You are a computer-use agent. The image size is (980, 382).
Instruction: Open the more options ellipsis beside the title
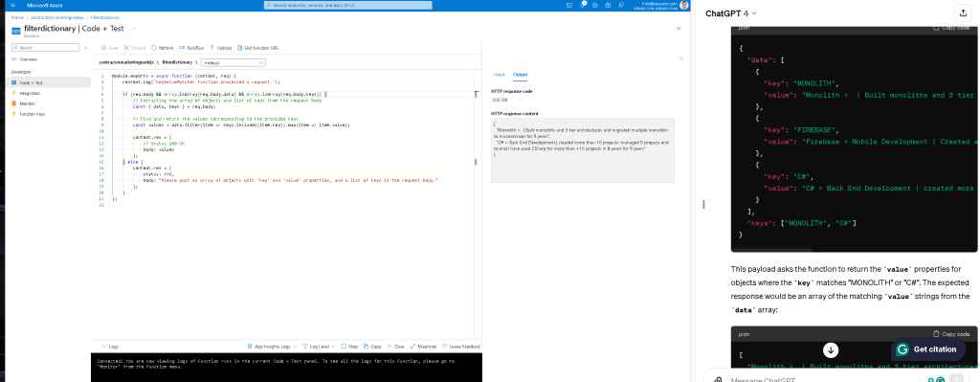134,29
